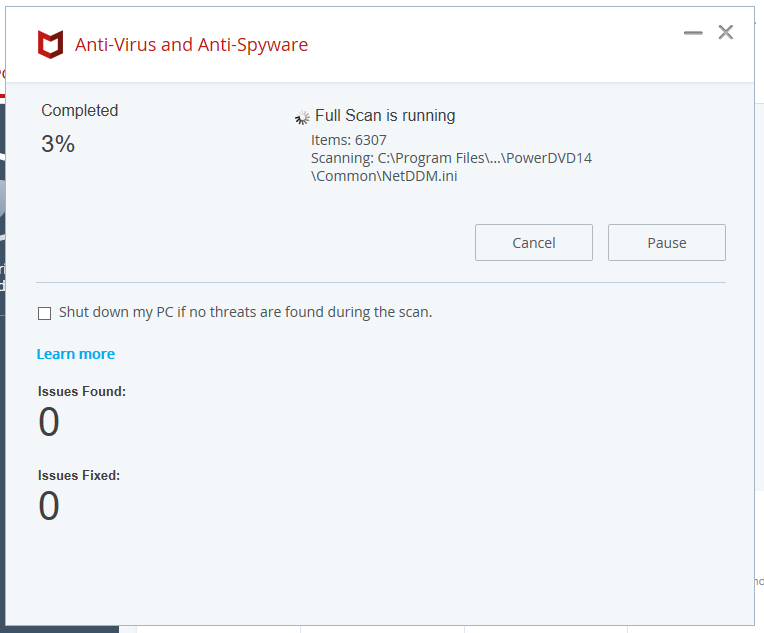Click the 'Issues Fixed:' label

tap(79, 476)
